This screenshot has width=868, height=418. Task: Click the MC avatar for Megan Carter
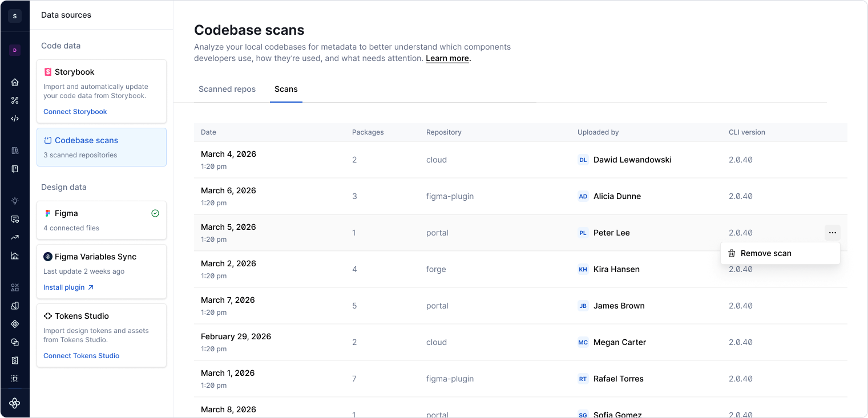point(583,342)
